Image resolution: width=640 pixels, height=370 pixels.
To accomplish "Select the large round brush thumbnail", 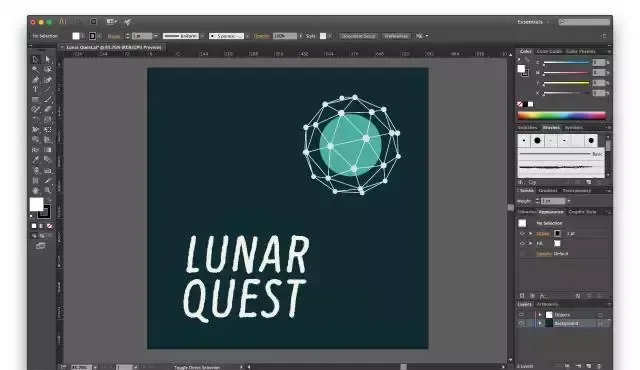I will (x=537, y=141).
